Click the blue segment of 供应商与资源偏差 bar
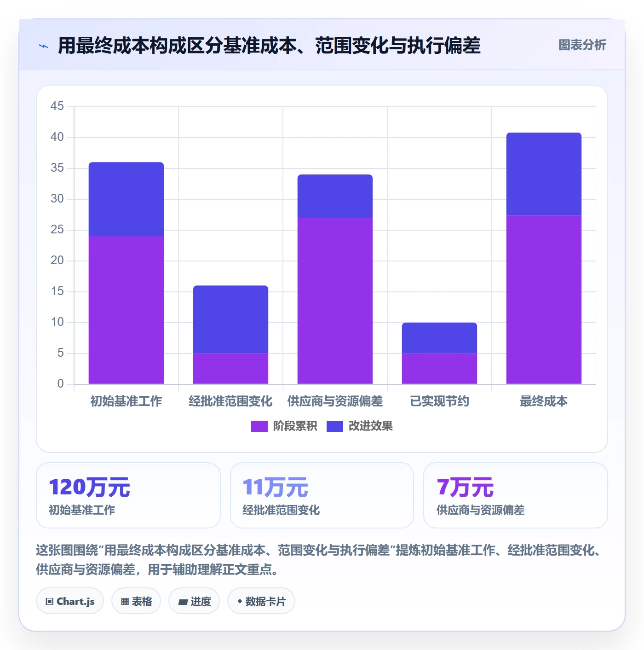The width and height of the screenshot is (644, 650). (x=335, y=196)
